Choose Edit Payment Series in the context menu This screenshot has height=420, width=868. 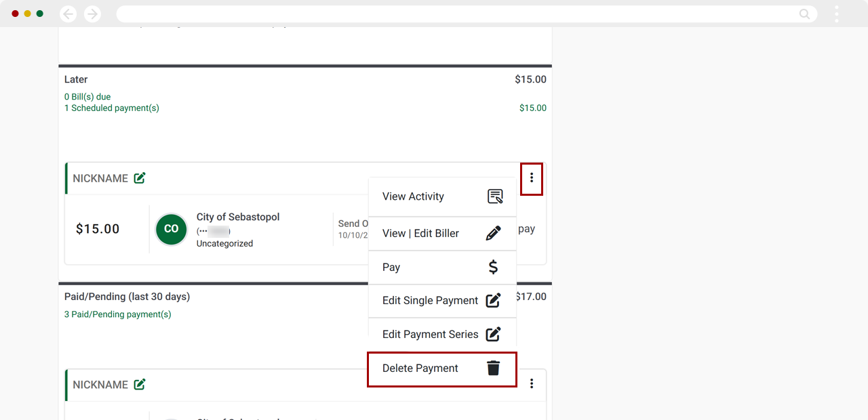tap(429, 334)
